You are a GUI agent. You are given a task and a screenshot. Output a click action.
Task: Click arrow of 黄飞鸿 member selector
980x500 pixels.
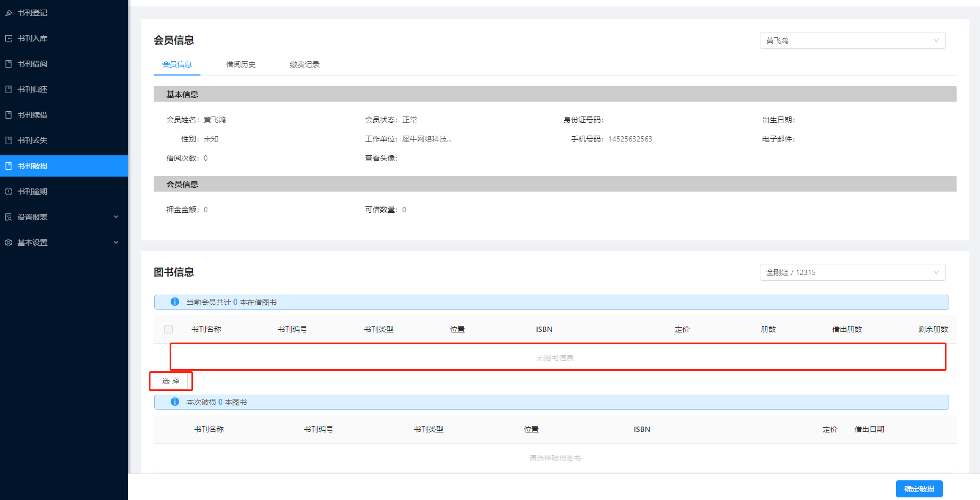936,40
